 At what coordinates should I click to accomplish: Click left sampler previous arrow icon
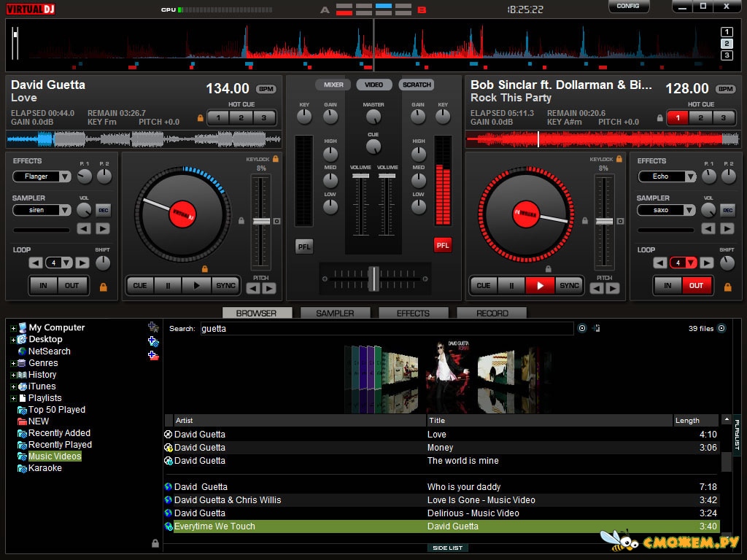click(84, 228)
